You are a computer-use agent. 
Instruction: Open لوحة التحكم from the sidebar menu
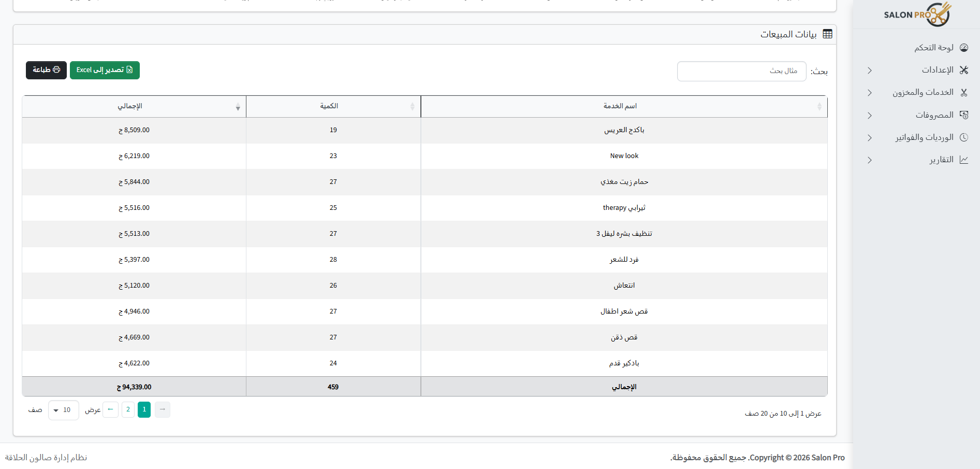[x=934, y=47]
